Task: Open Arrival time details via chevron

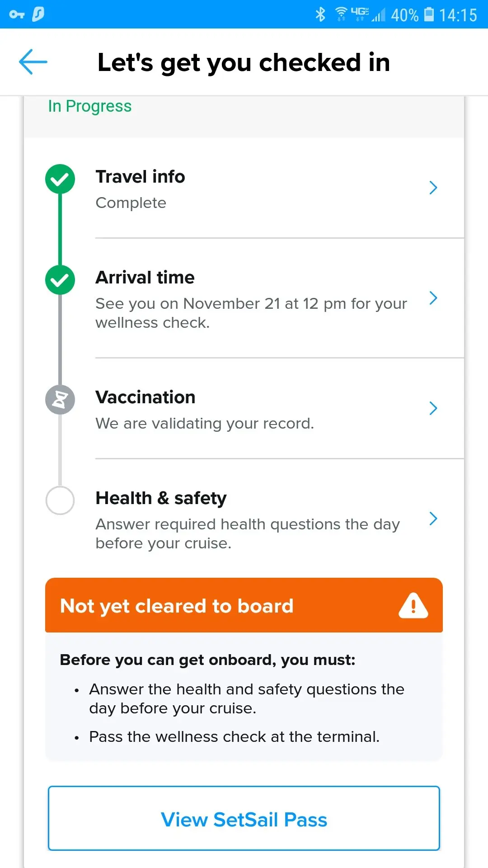Action: click(x=433, y=298)
